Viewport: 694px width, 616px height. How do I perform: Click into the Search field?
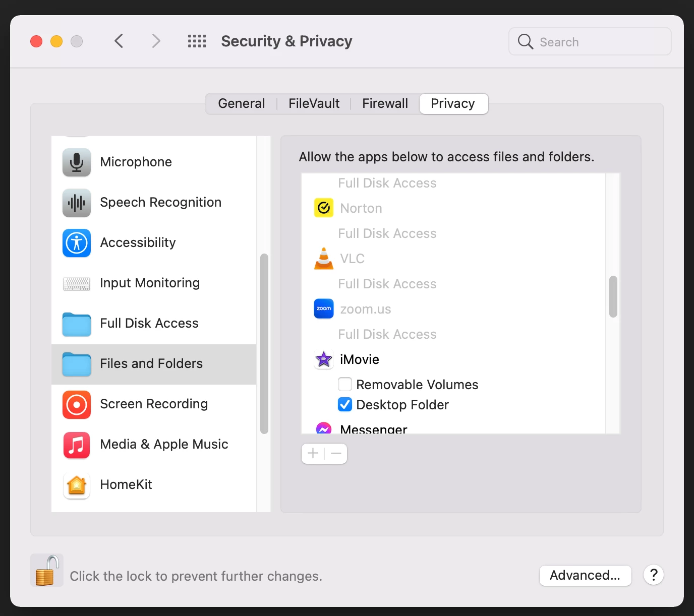point(590,41)
